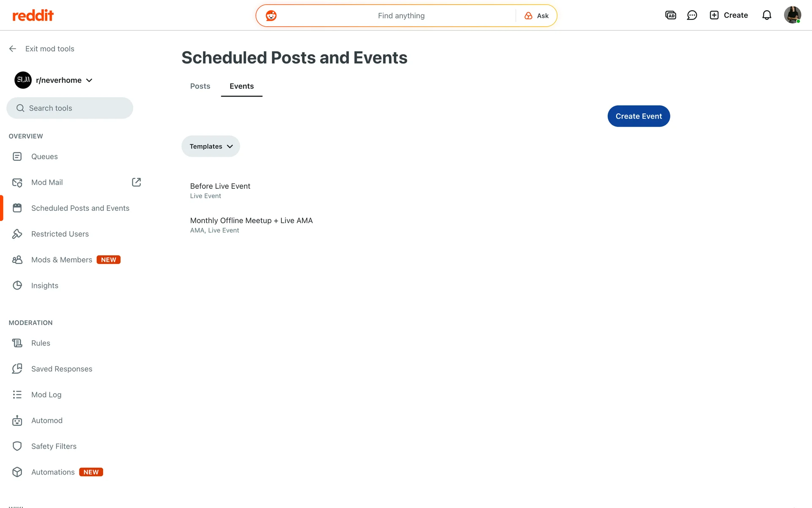Click the notifications bell icon
Screen dimensions: 812x508
(767, 15)
